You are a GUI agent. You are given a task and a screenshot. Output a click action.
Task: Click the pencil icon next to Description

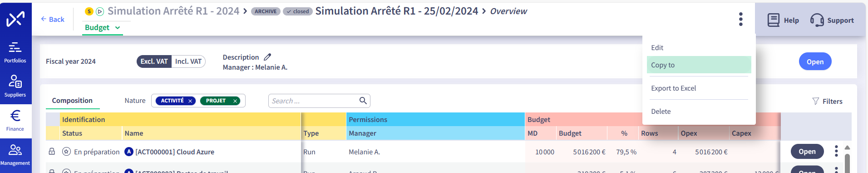click(267, 57)
